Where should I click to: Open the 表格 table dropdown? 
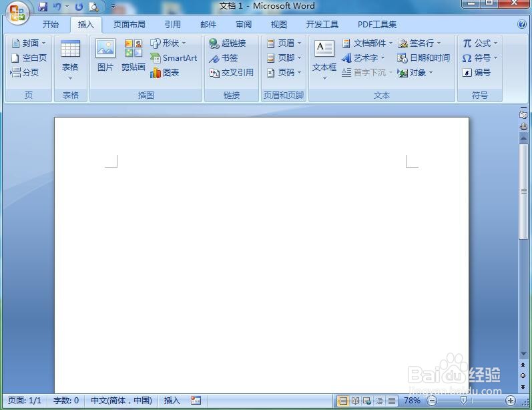click(x=70, y=60)
